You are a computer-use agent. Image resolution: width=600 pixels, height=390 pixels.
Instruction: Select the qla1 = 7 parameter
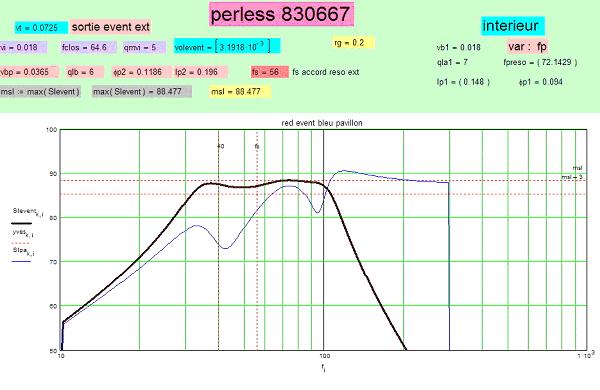[452, 62]
